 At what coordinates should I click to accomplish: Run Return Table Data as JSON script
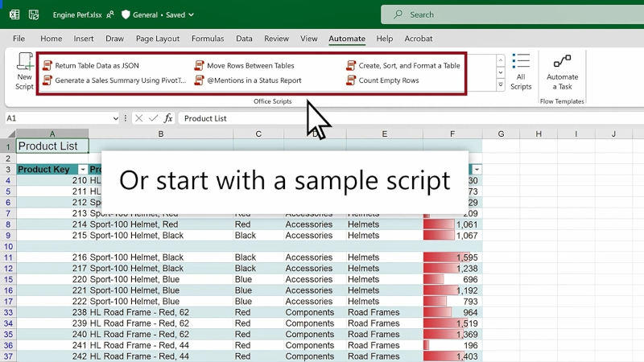pos(91,66)
